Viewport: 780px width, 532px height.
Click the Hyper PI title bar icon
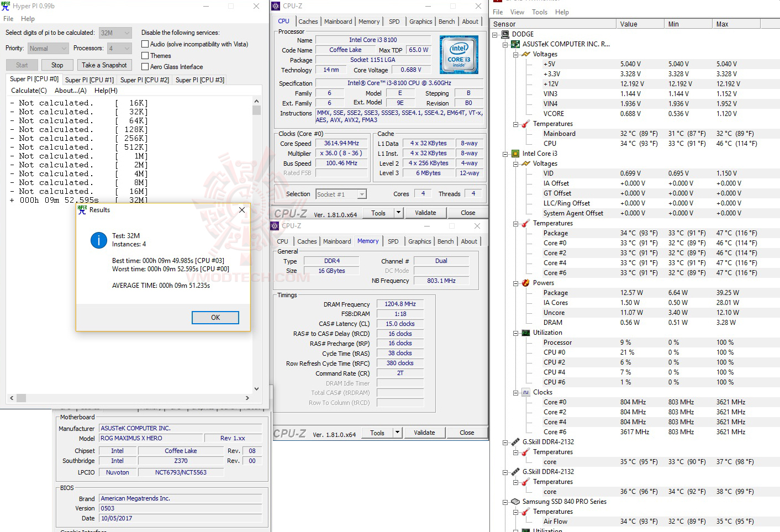[6, 6]
